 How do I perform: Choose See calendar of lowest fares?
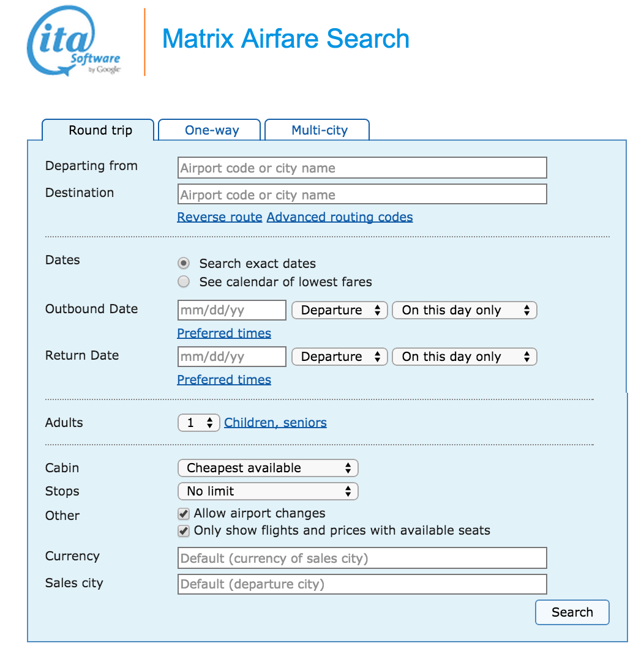[184, 282]
